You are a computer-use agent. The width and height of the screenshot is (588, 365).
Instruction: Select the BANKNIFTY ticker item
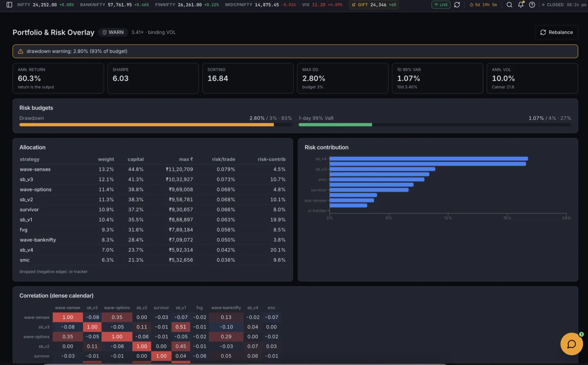coord(114,5)
